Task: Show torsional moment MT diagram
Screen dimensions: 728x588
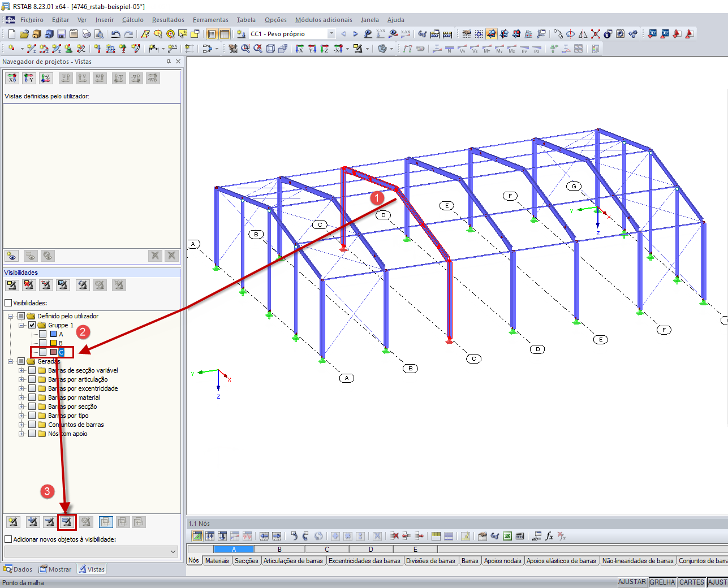Action: (x=487, y=49)
